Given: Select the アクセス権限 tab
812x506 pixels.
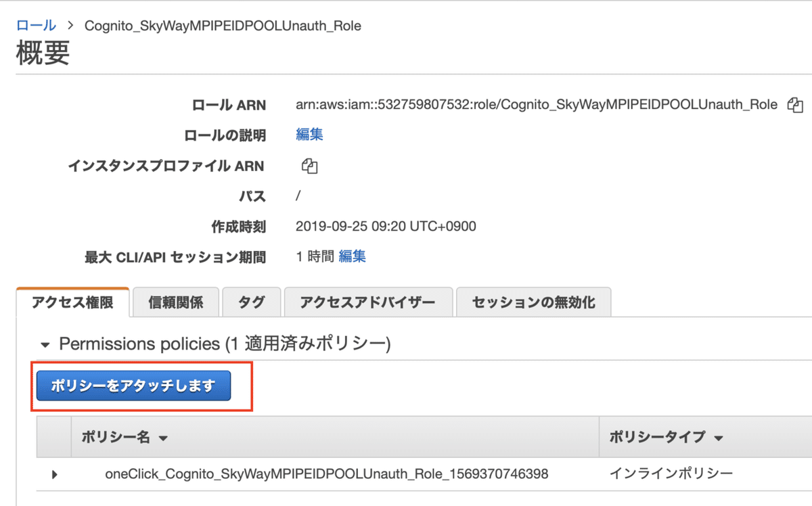Looking at the screenshot, I should pos(72,302).
